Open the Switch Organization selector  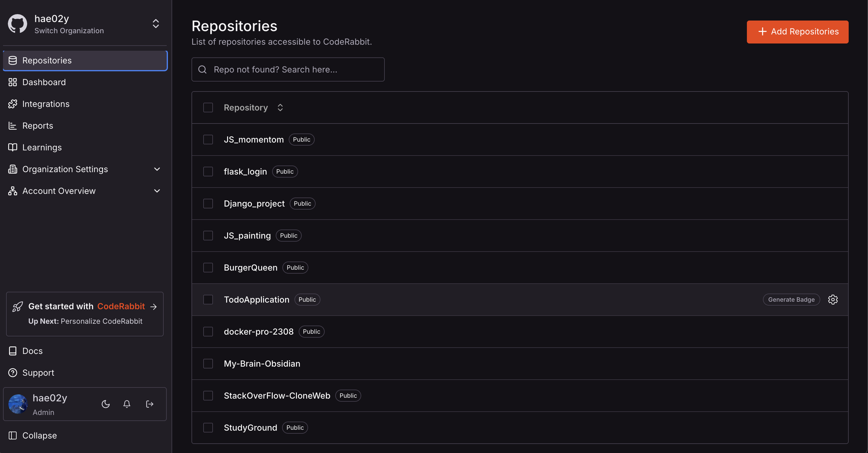(156, 24)
